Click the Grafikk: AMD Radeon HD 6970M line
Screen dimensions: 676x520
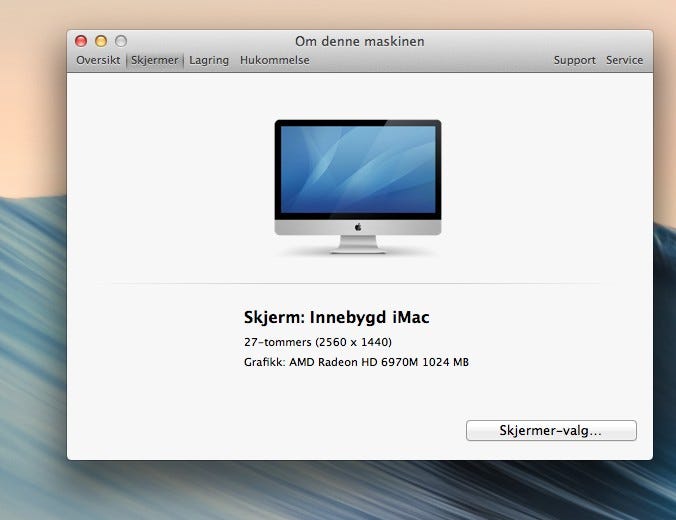[x=356, y=362]
